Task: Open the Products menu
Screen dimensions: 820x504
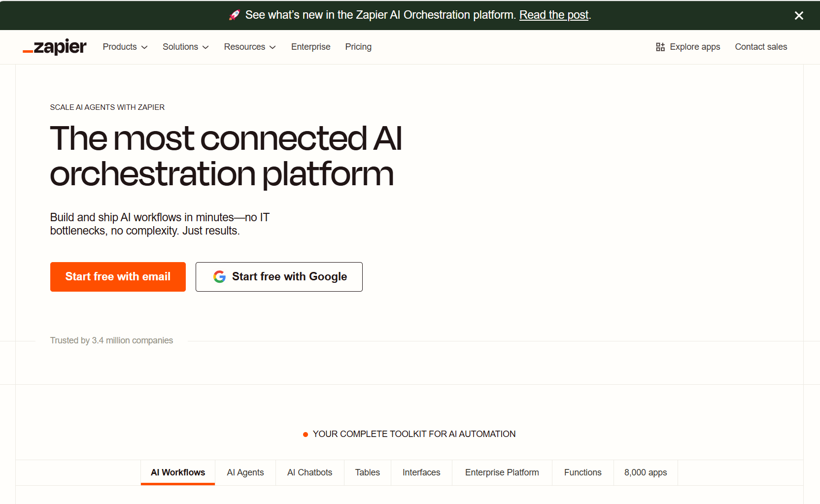Action: [x=125, y=47]
